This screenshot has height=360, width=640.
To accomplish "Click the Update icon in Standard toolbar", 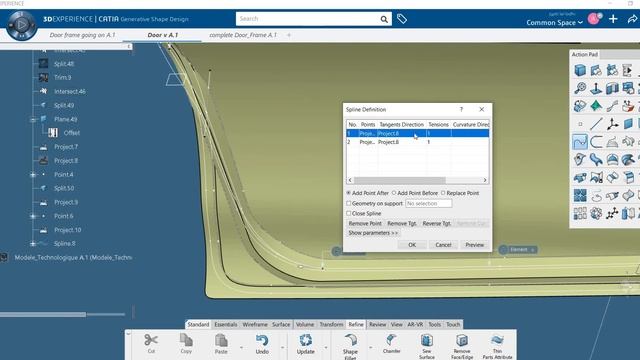I will (x=305, y=344).
